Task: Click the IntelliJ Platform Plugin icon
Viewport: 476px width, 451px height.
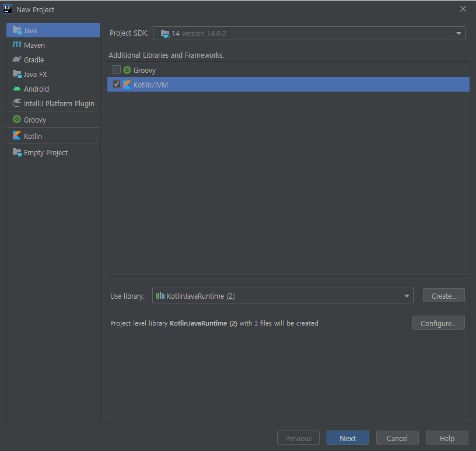Action: 17,103
